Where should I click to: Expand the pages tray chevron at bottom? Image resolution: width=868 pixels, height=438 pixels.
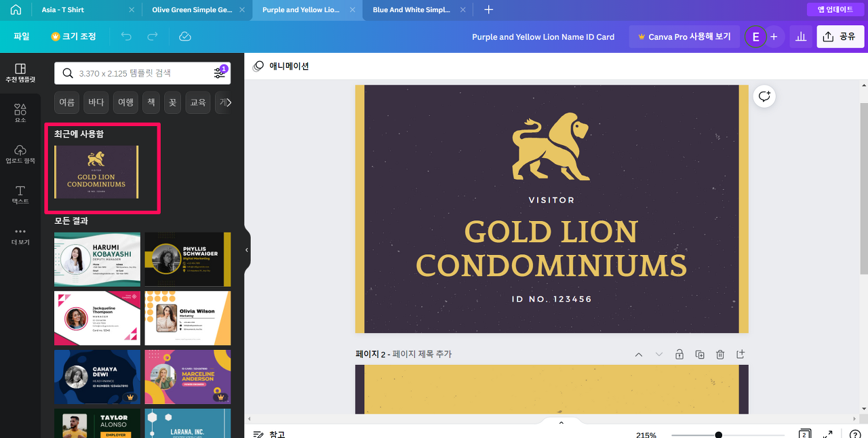click(x=561, y=423)
